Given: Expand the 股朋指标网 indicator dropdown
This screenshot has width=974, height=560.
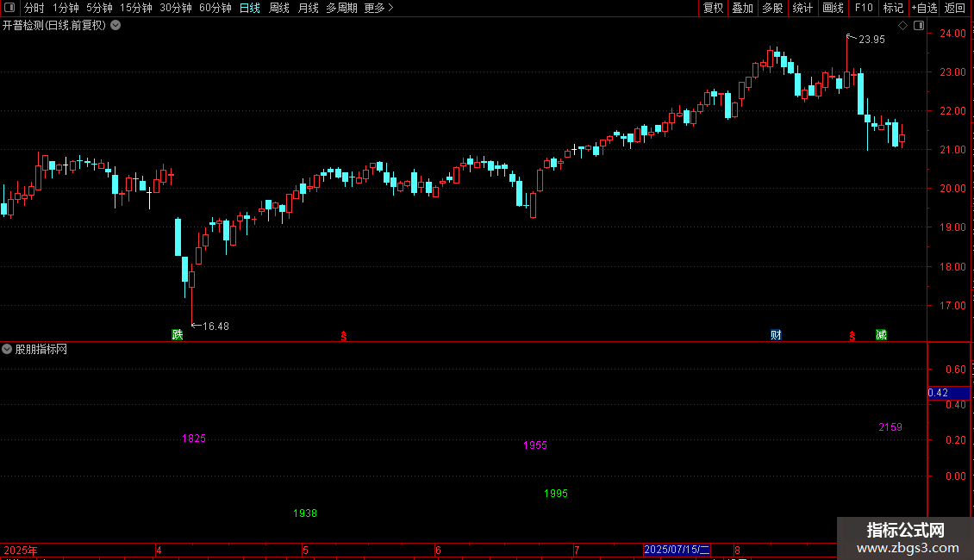Looking at the screenshot, I should pos(7,350).
